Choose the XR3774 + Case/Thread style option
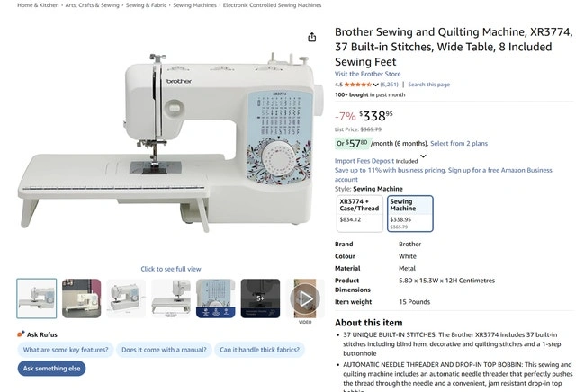The width and height of the screenshot is (576, 392). [x=360, y=214]
